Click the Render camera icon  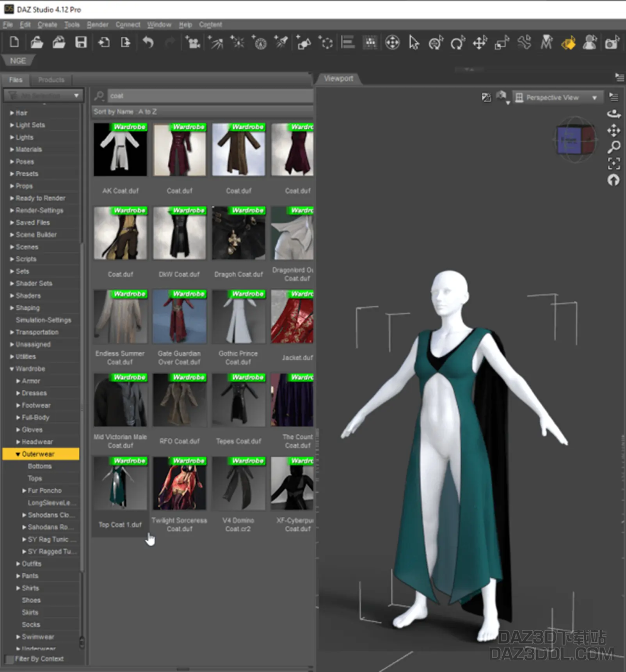pyautogui.click(x=612, y=42)
